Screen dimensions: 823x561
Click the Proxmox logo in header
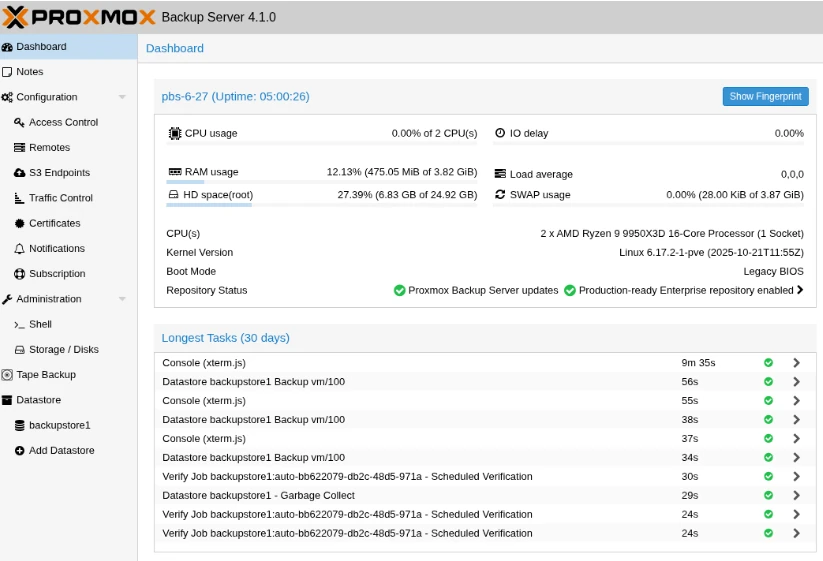[78, 16]
